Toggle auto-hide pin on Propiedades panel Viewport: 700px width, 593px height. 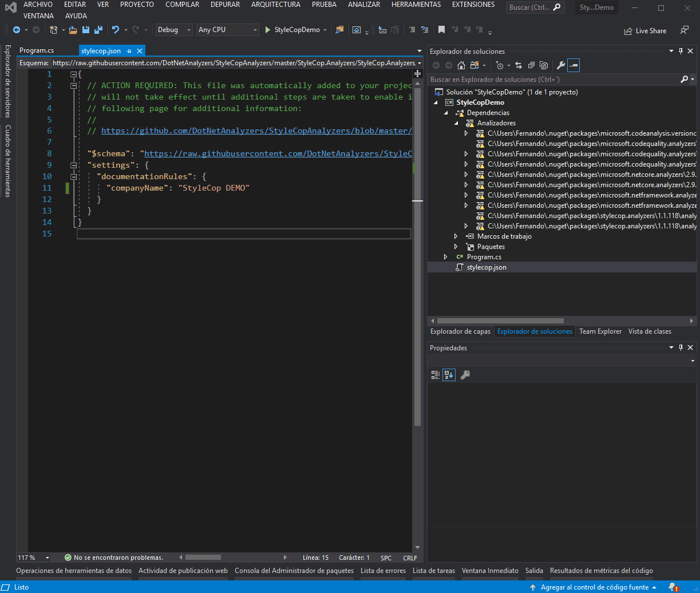coord(681,347)
